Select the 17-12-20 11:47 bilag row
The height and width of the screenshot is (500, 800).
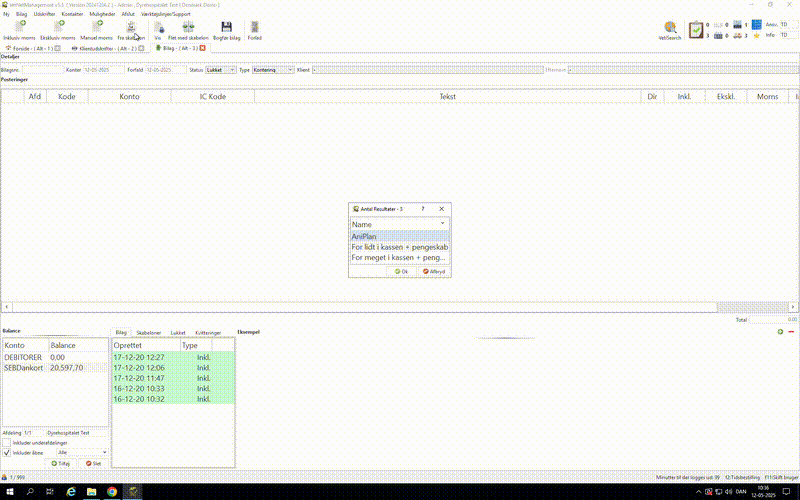coord(173,378)
